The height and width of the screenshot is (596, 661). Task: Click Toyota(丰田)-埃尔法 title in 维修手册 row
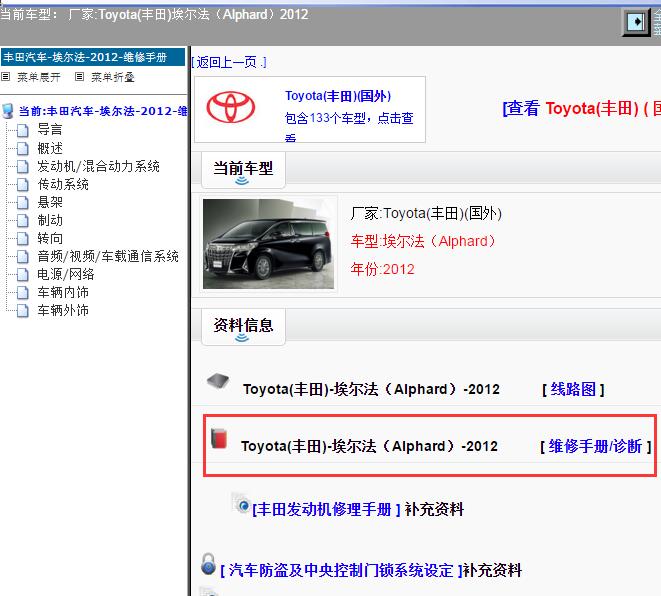pyautogui.click(x=369, y=446)
